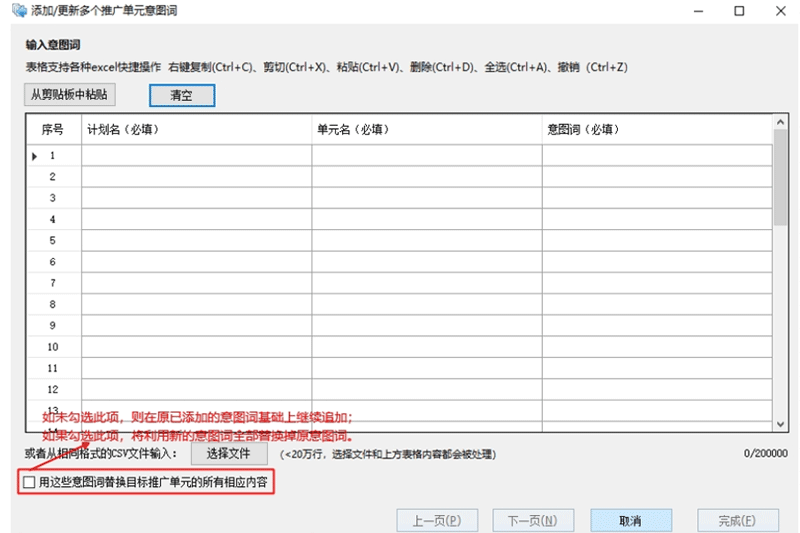
Task: Click the 取消 button
Action: coord(630,521)
